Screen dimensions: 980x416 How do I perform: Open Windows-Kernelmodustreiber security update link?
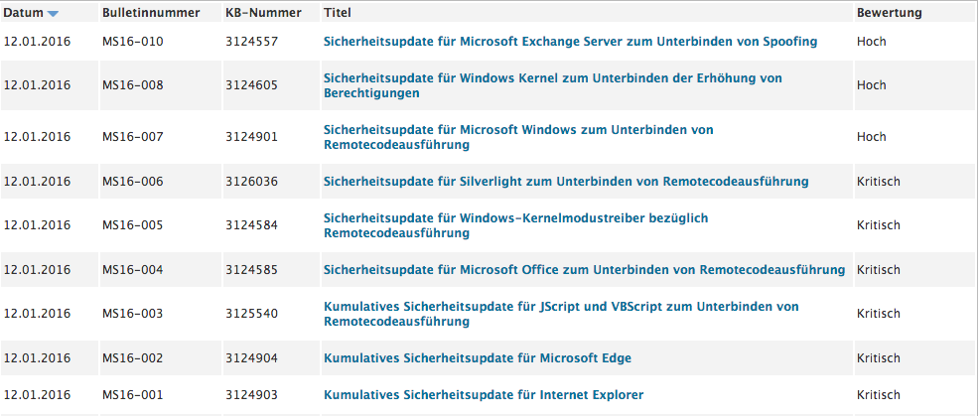pos(516,225)
